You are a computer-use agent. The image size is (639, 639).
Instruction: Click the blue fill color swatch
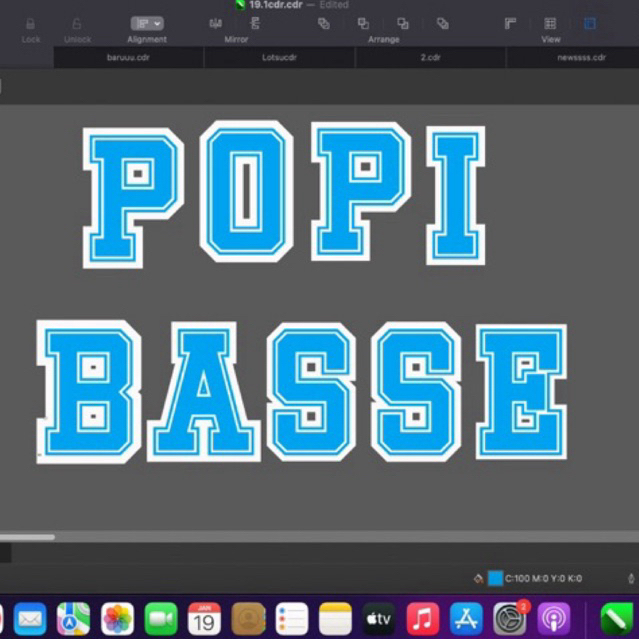coord(495,578)
